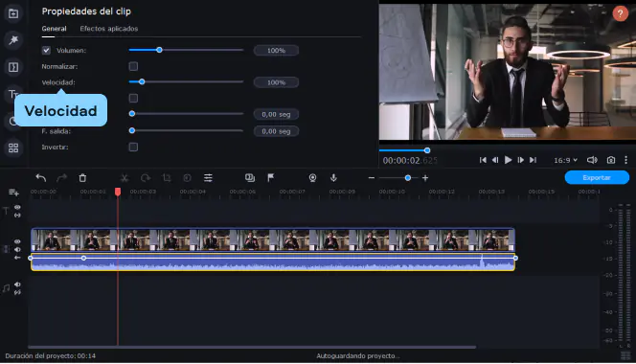This screenshot has height=364, width=636.
Task: Click the Volumen 100% value field
Action: coord(276,51)
